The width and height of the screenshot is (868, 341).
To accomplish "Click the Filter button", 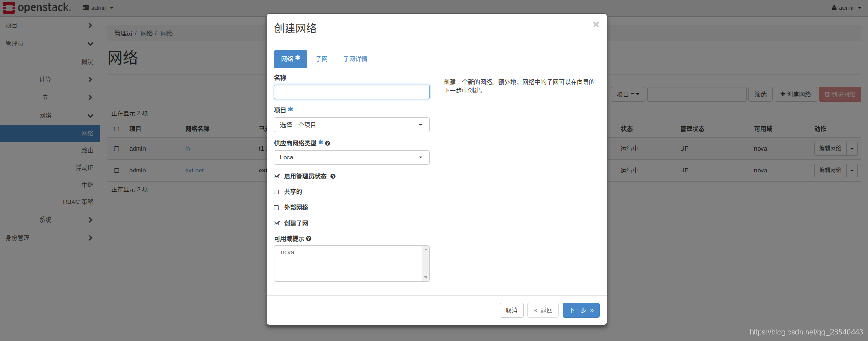I will click(x=761, y=94).
